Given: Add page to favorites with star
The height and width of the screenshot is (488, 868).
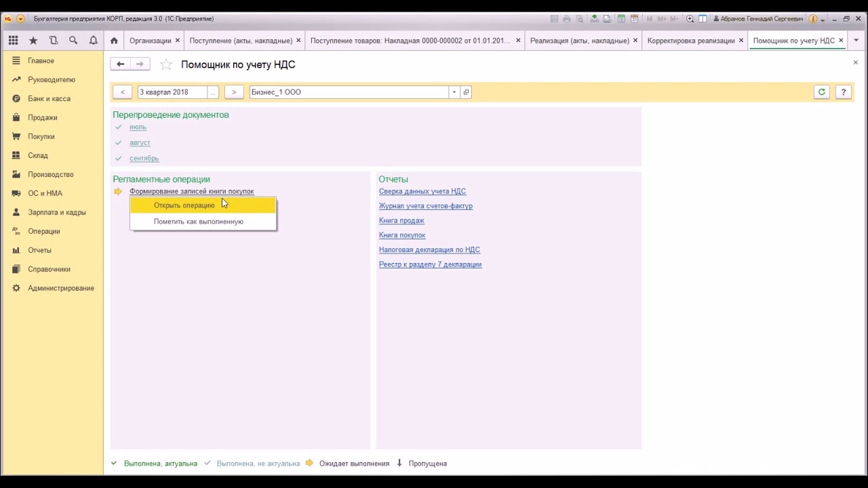Looking at the screenshot, I should coord(166,64).
